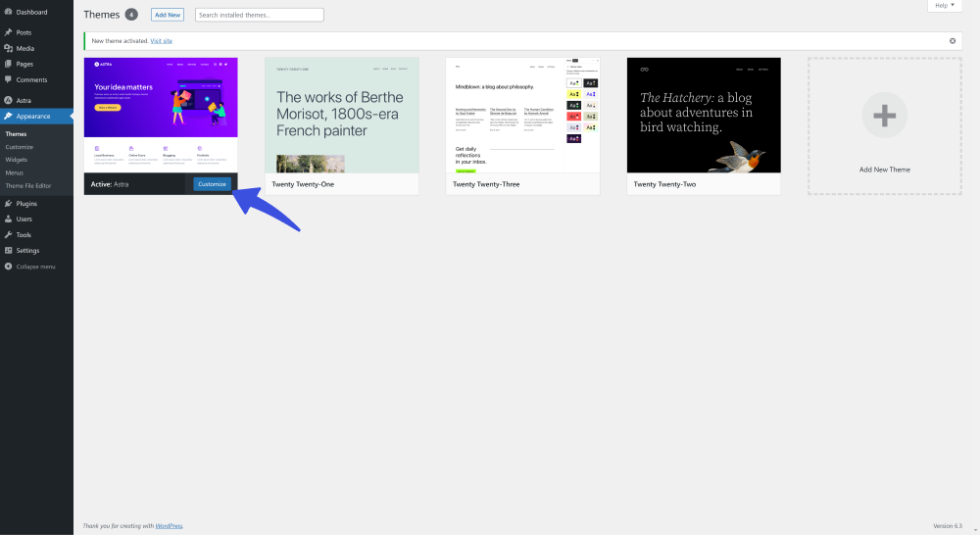Click the Tools wrench icon
This screenshot has width=980, height=535.
(x=8, y=235)
